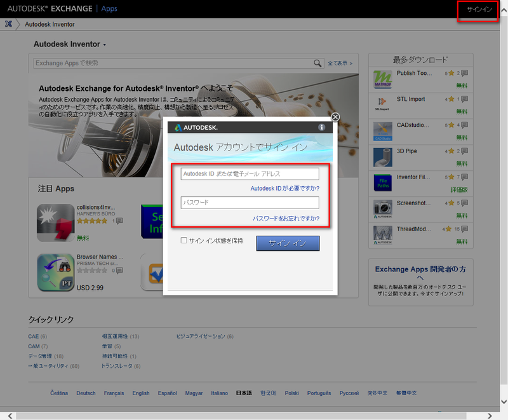The image size is (508, 420).
Task: Click the USD 2.99 price label
Action: pyautogui.click(x=90, y=288)
